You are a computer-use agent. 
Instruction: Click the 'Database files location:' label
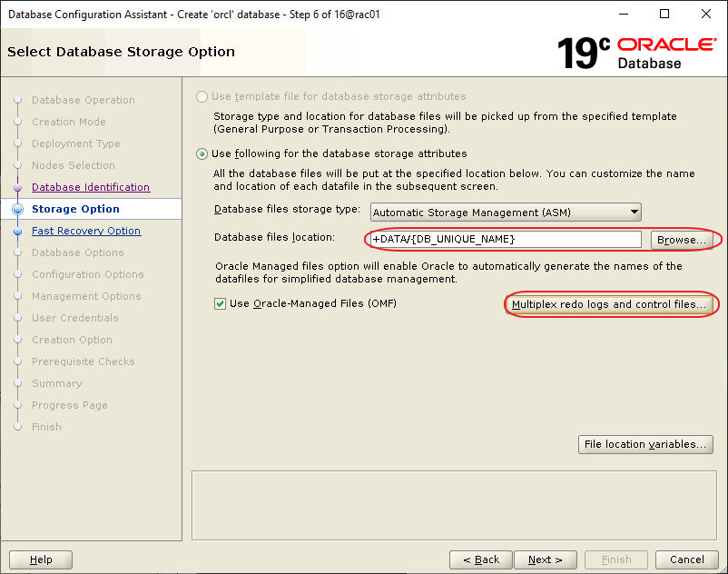pos(274,237)
